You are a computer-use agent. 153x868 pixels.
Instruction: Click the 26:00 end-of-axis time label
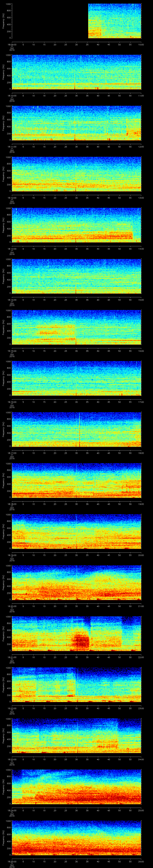[x=141, y=861]
